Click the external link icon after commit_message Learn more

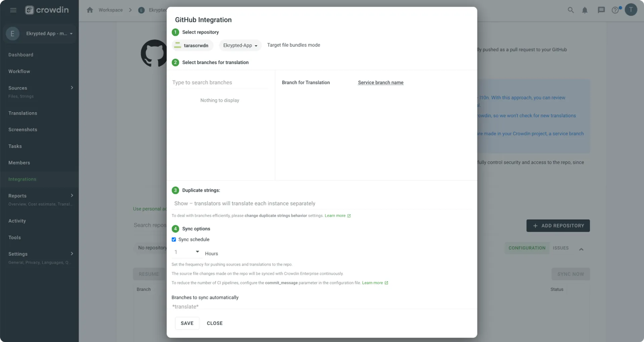pyautogui.click(x=386, y=283)
